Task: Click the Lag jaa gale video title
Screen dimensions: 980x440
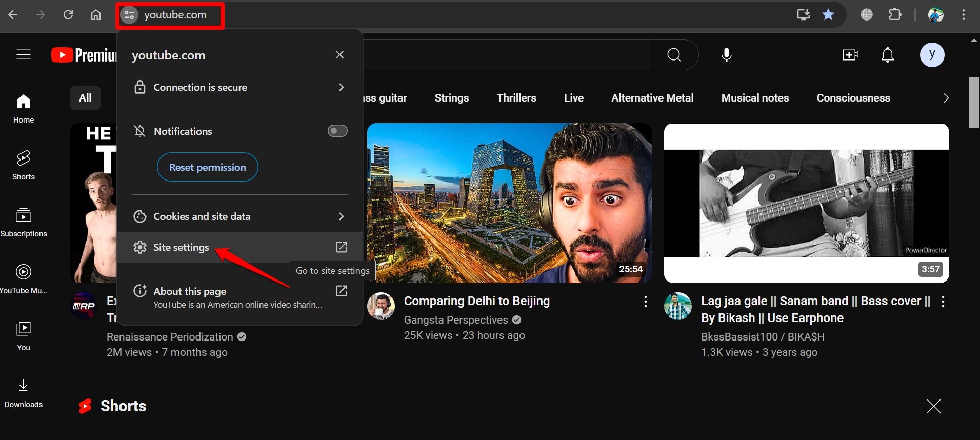Action: 815,309
